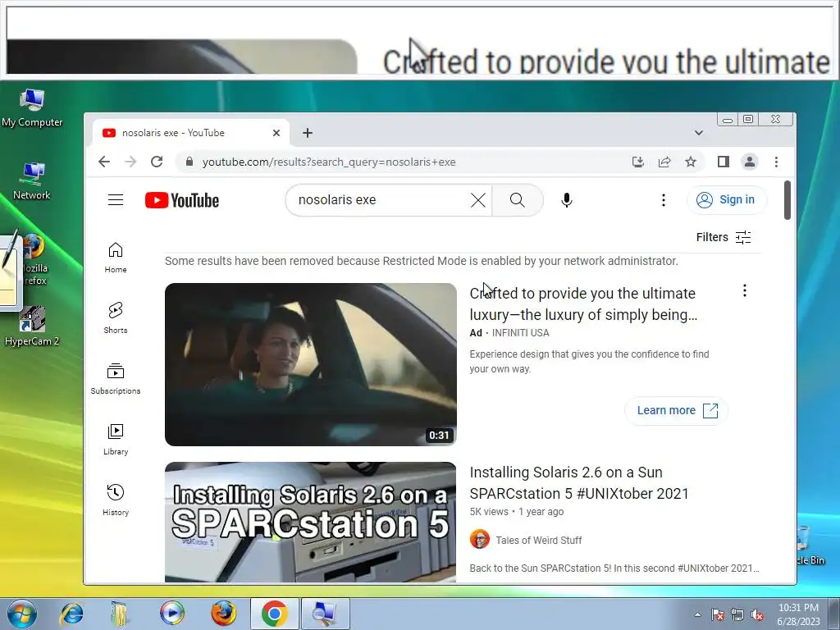Click the page vertical scrollbar thumb

click(x=787, y=200)
